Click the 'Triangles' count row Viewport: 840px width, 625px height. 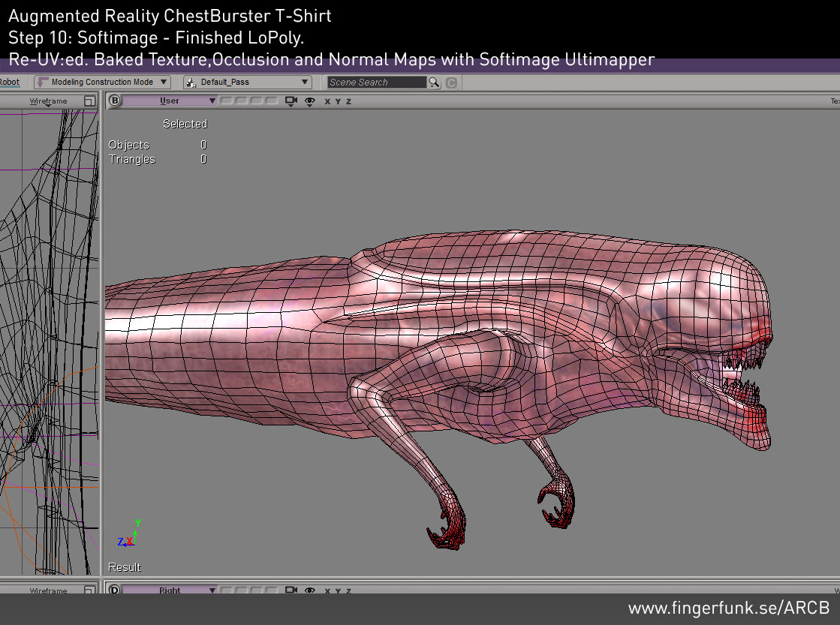(x=158, y=159)
